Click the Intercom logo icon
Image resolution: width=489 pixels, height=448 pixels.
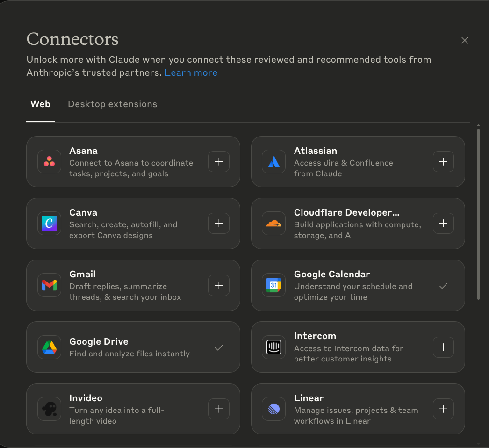(x=273, y=347)
